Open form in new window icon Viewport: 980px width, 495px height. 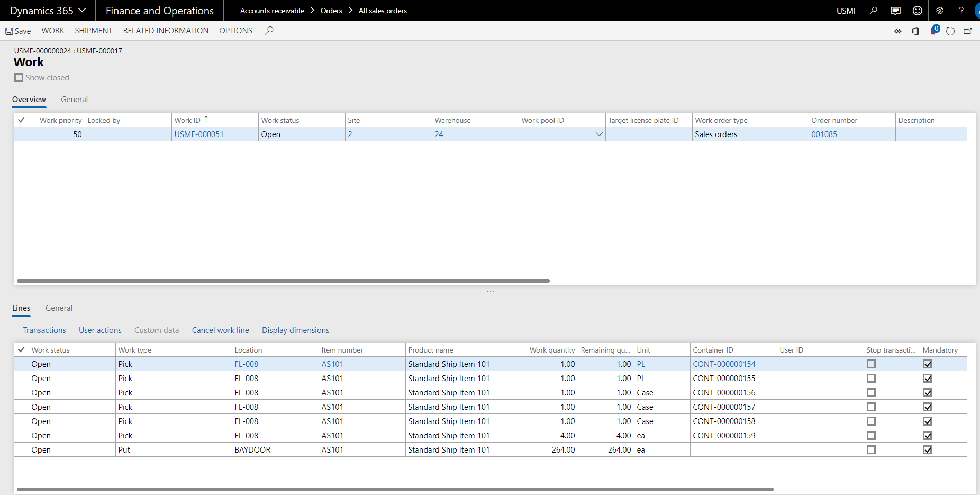[968, 31]
